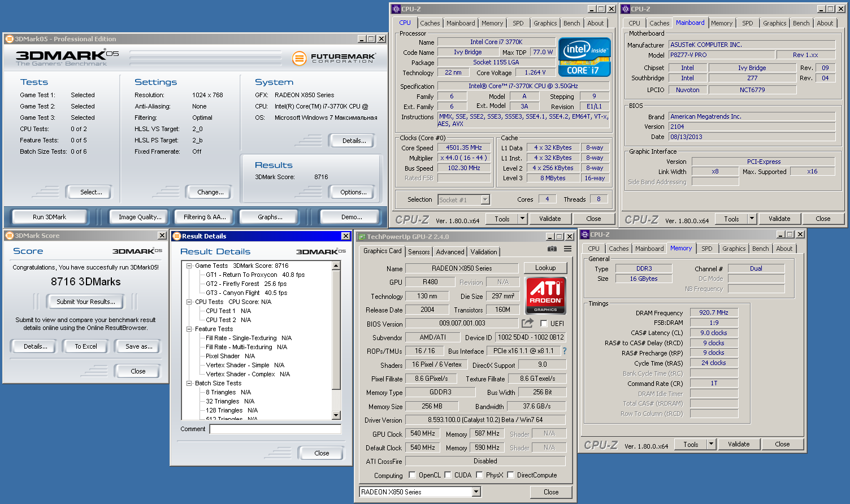Click the GPU-Z screenshot camera icon
This screenshot has width=850, height=504.
tap(552, 249)
